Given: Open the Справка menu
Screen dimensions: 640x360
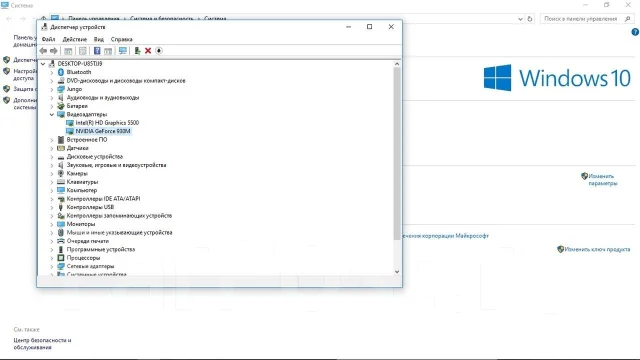Looking at the screenshot, I should tap(122, 39).
